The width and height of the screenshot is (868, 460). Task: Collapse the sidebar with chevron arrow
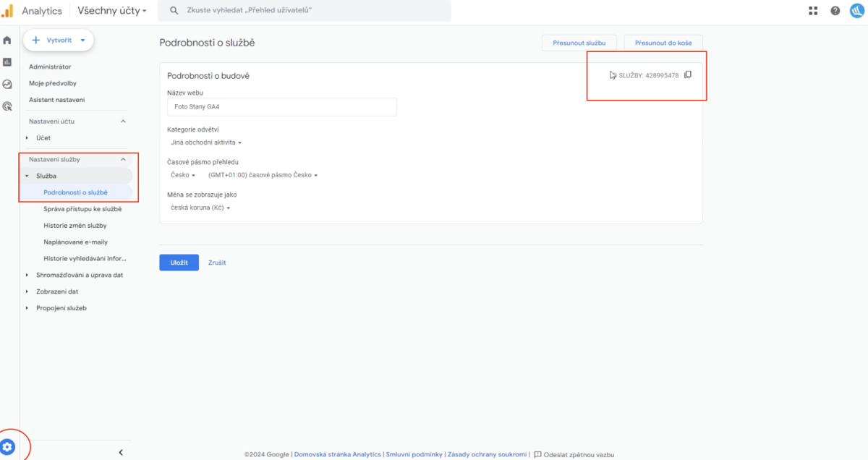pyautogui.click(x=121, y=453)
